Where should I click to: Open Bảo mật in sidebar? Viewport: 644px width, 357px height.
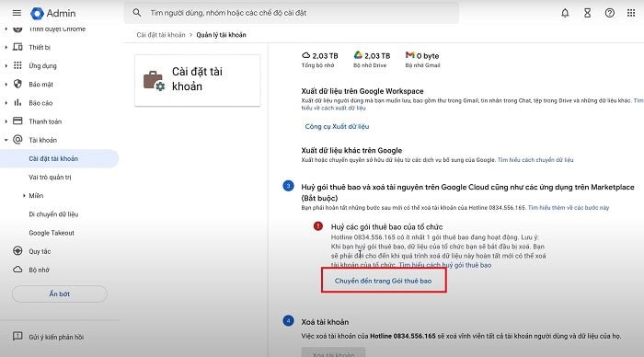click(x=41, y=85)
